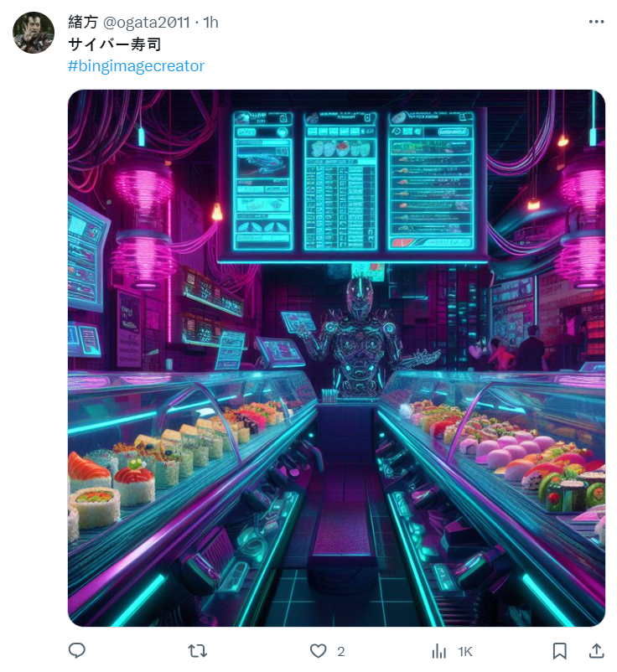View analytics via the bar chart icon
617x672 pixels.
(x=439, y=651)
